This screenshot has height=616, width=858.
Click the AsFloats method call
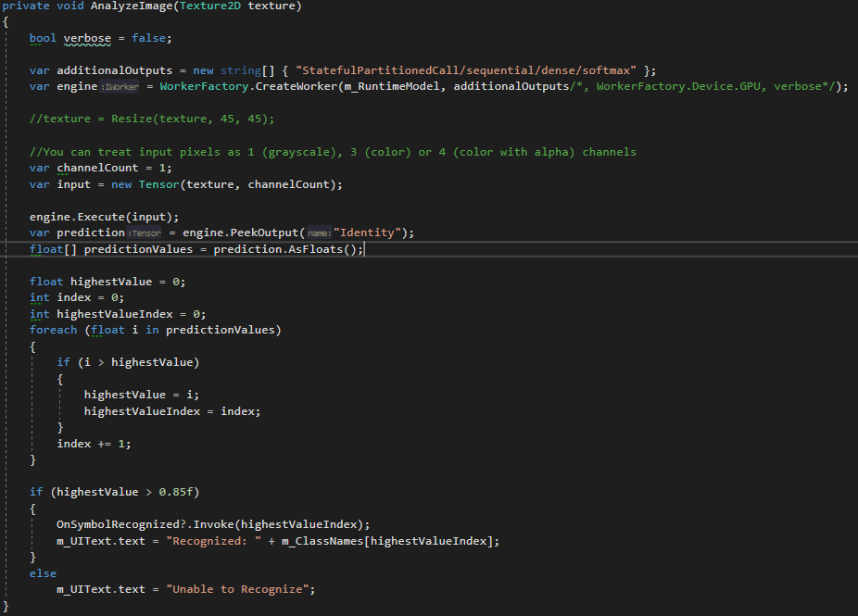(316, 249)
